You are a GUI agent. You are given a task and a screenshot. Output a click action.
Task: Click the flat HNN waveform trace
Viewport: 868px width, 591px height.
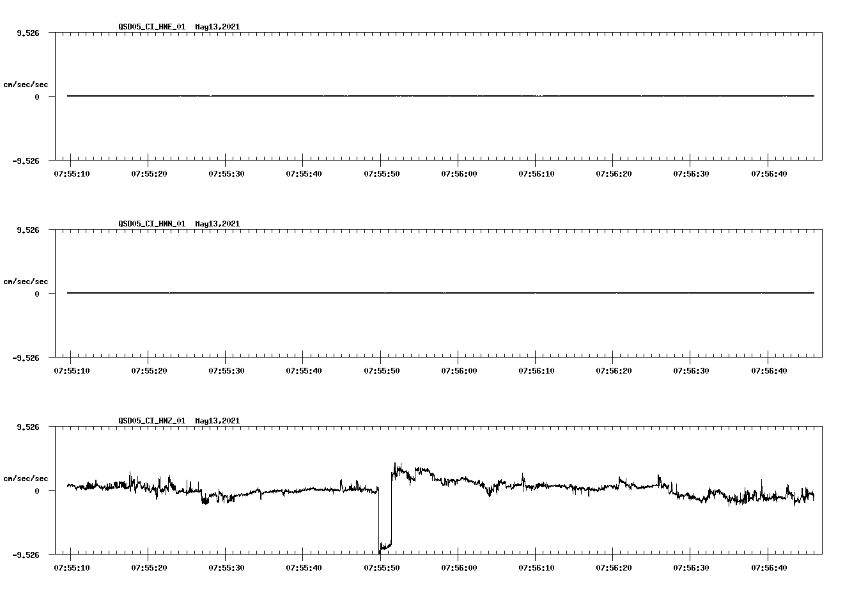pyautogui.click(x=384, y=294)
